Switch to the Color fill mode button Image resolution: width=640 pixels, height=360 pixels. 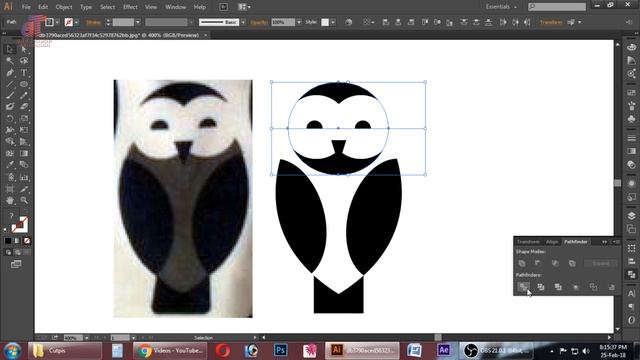(8, 241)
